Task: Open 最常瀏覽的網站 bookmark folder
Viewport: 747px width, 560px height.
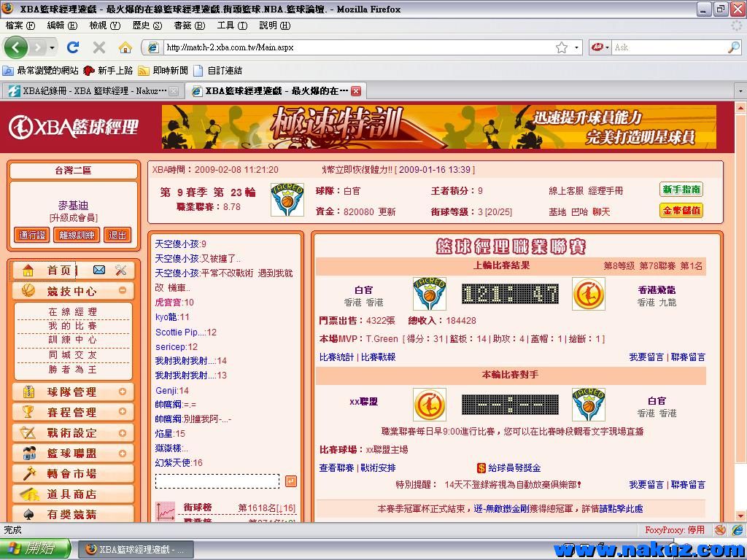Action: pos(41,71)
